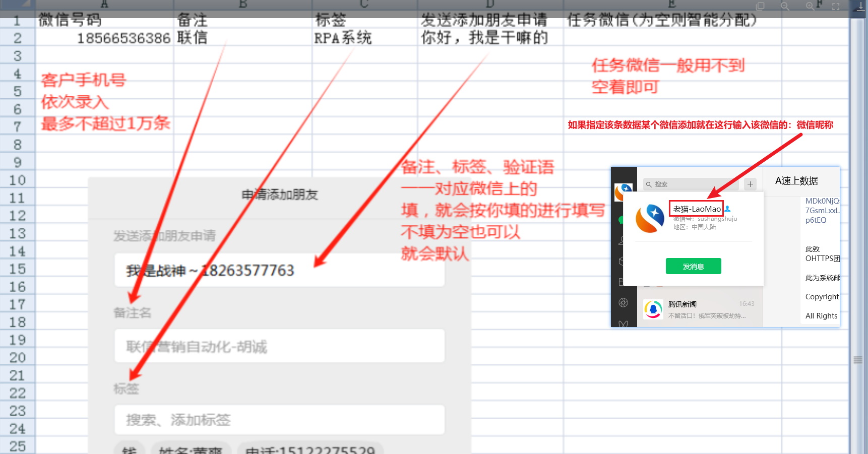This screenshot has width=868, height=454.
Task: Zoom in using the plus magnifier icon
Action: coord(810,6)
